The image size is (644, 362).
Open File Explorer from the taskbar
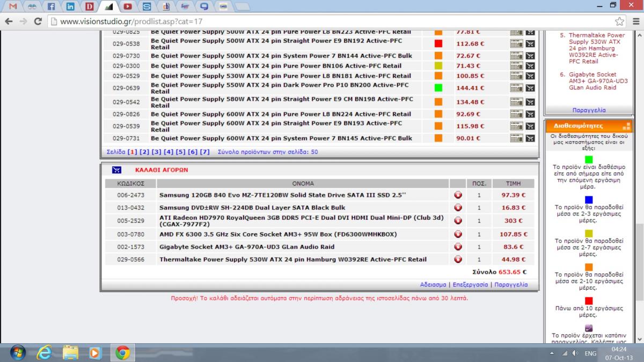point(70,353)
